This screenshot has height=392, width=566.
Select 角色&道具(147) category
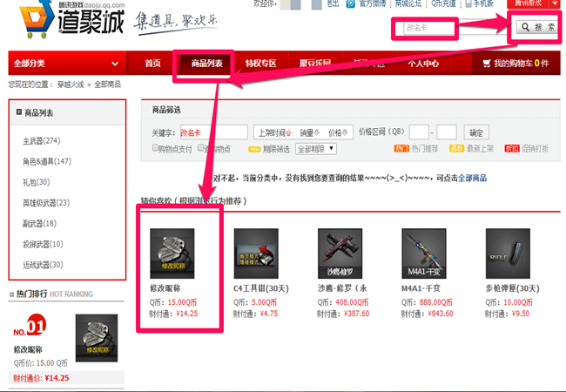(x=47, y=161)
